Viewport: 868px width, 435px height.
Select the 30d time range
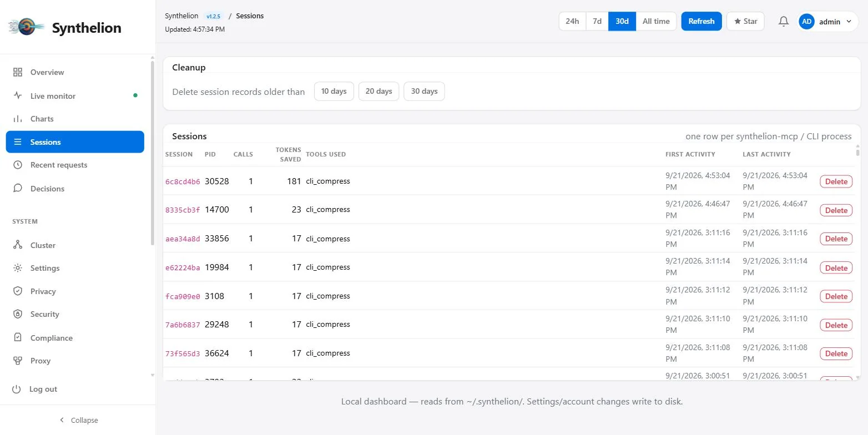(x=622, y=21)
